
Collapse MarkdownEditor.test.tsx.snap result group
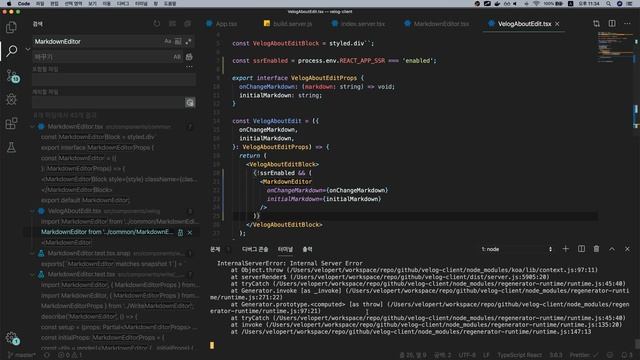click(x=33, y=253)
